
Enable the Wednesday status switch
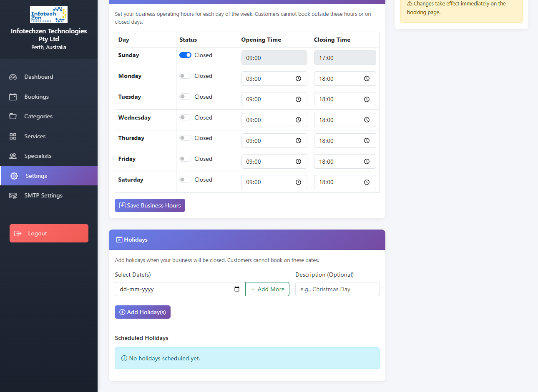185,117
